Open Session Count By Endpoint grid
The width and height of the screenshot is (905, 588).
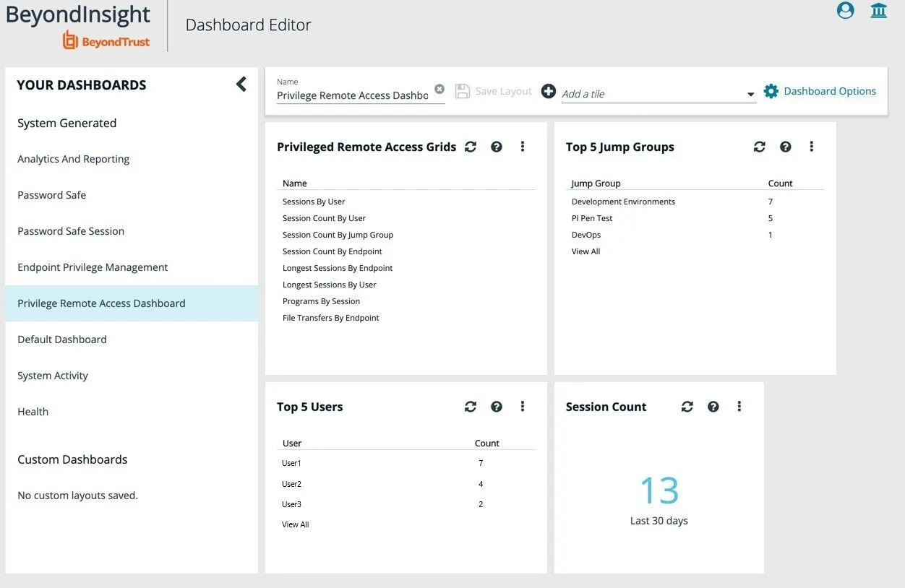click(332, 251)
